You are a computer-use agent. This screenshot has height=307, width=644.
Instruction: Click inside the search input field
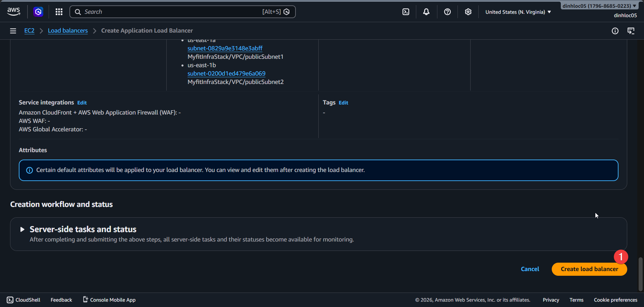point(168,11)
